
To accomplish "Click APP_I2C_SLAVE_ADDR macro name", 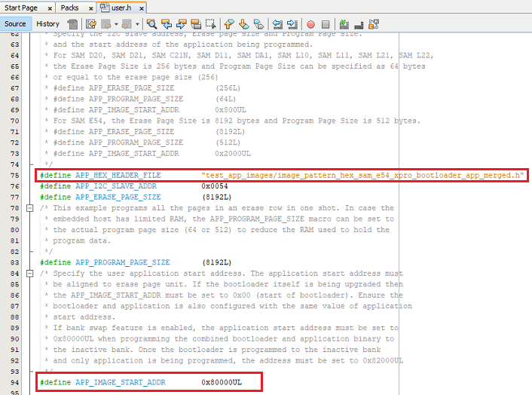I will (x=116, y=186).
